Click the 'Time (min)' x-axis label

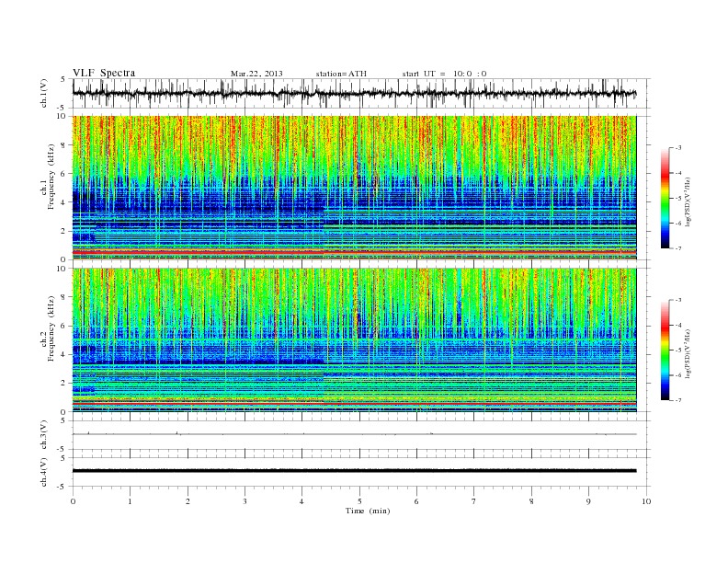click(368, 511)
